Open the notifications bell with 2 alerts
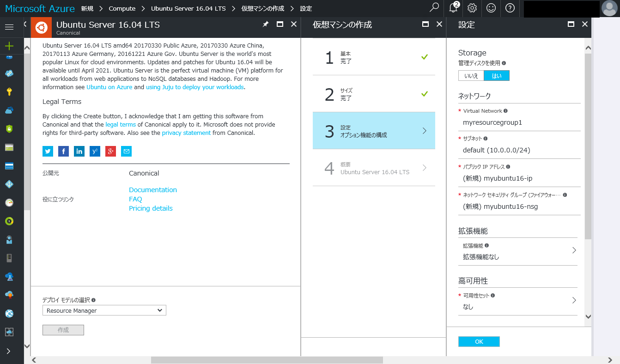This screenshot has height=364, width=620. click(x=452, y=8)
